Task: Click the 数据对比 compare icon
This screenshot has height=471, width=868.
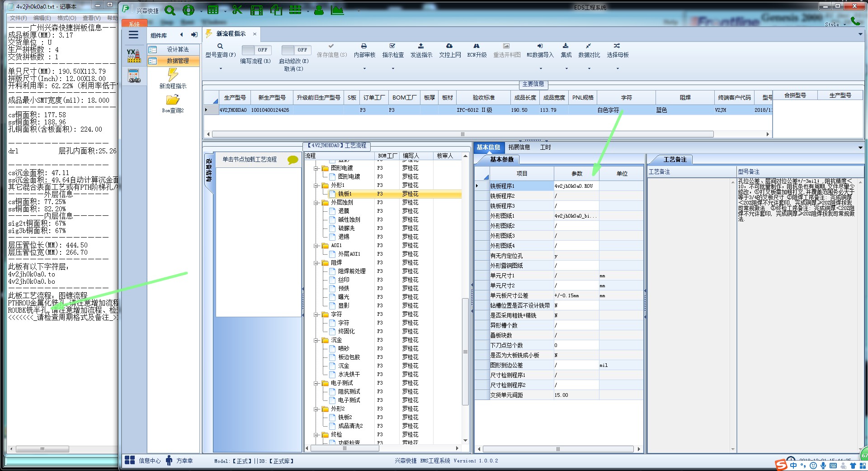Action: 588,46
